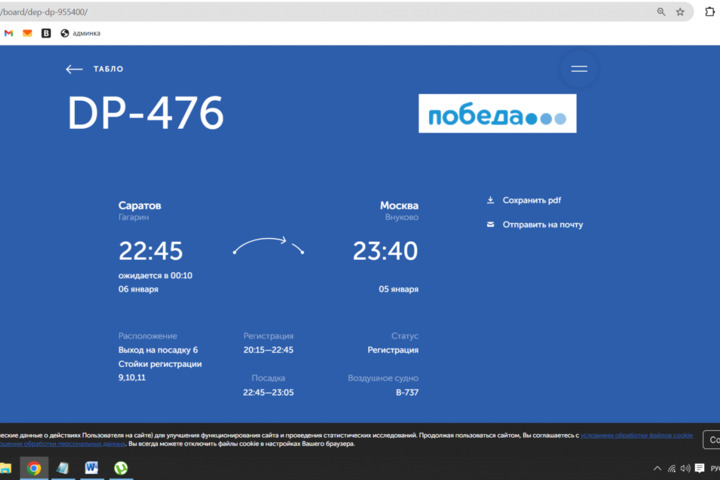Image resolution: width=720 pixels, height=480 pixels.
Task: Open Microsoft Word from the taskbar
Action: (x=92, y=468)
